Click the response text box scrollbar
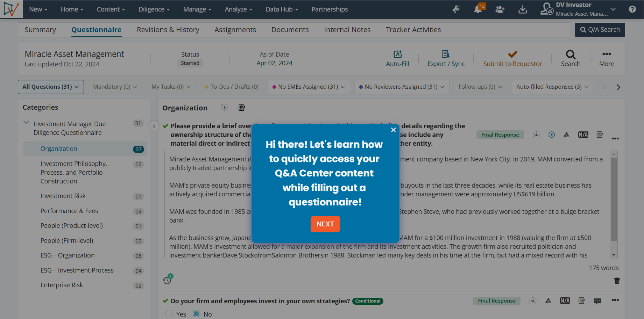The height and width of the screenshot is (319, 644). point(614,199)
